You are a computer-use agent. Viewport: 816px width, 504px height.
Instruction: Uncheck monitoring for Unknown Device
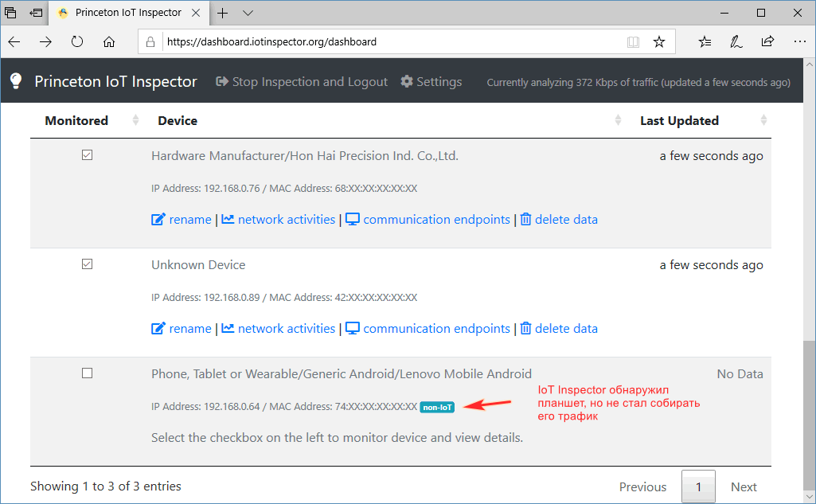(x=87, y=264)
